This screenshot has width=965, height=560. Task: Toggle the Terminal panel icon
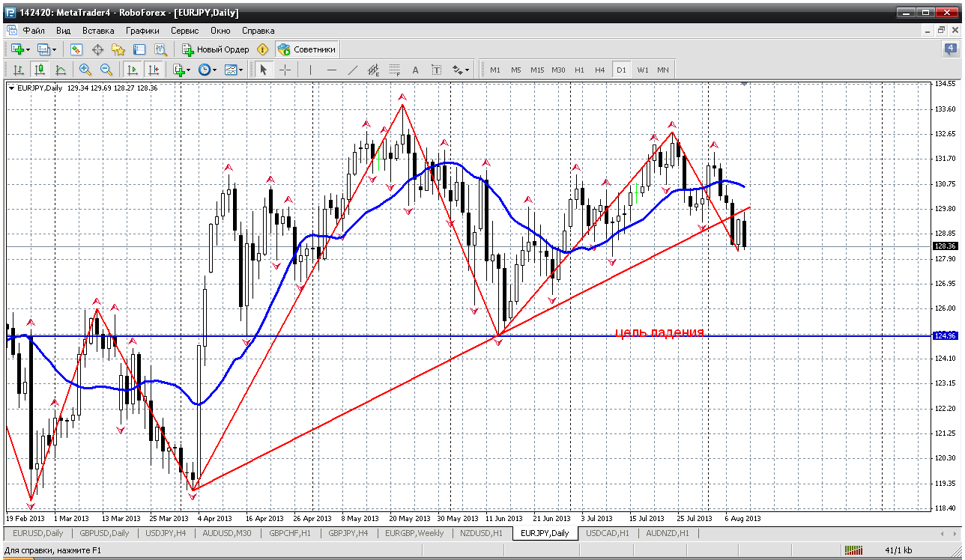point(139,49)
